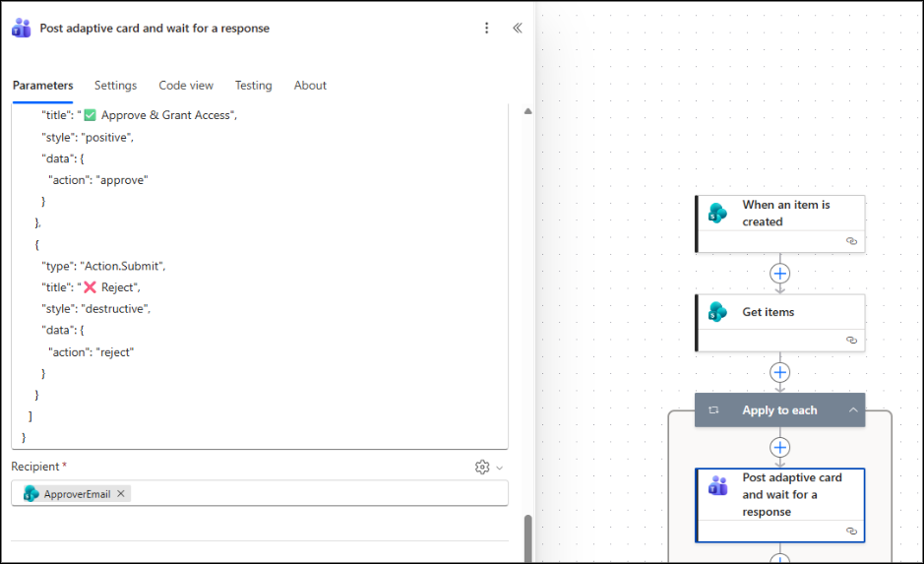924x564 pixels.
Task: Go to the About tab
Action: pyautogui.click(x=310, y=86)
